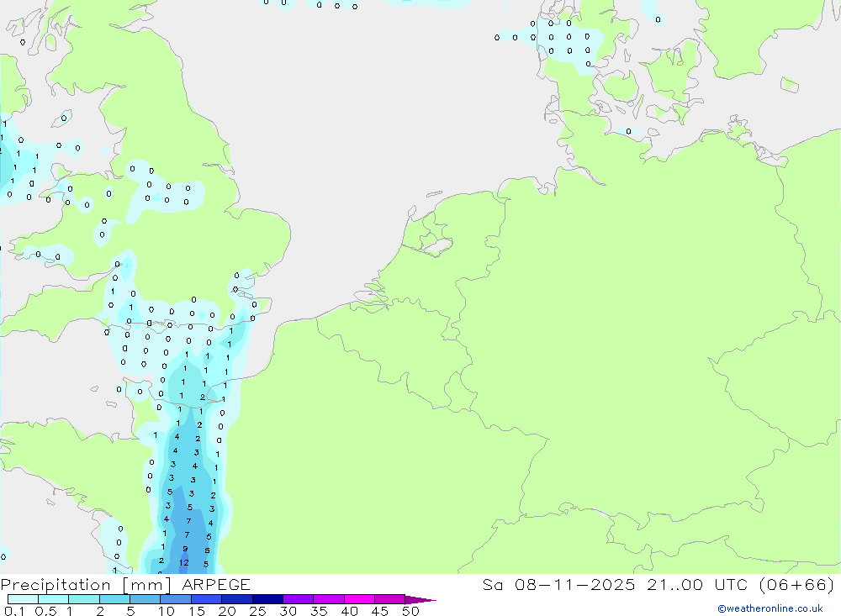Select the date text '08-11-2025'

pyautogui.click(x=575, y=584)
